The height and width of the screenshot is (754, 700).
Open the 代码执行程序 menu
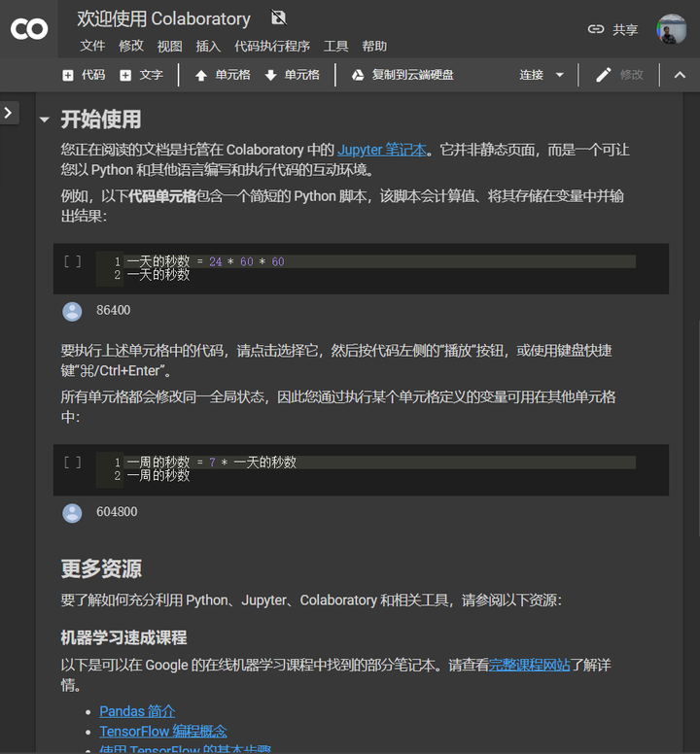(x=272, y=47)
